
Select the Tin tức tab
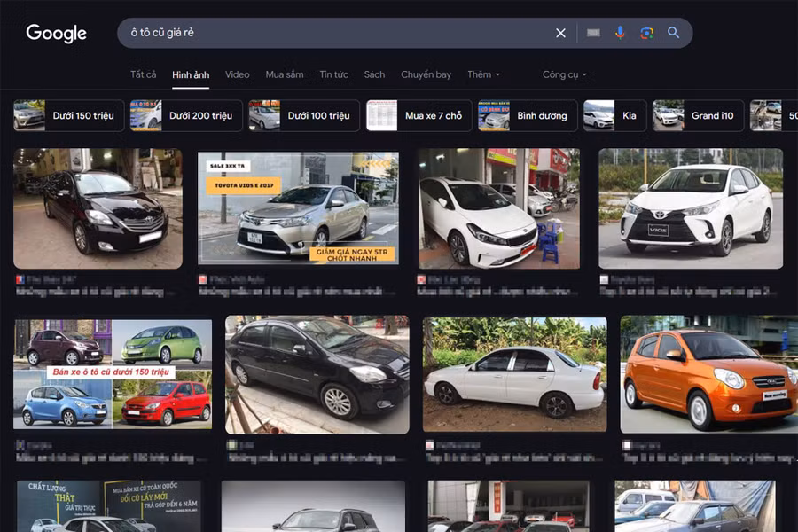[x=333, y=74]
